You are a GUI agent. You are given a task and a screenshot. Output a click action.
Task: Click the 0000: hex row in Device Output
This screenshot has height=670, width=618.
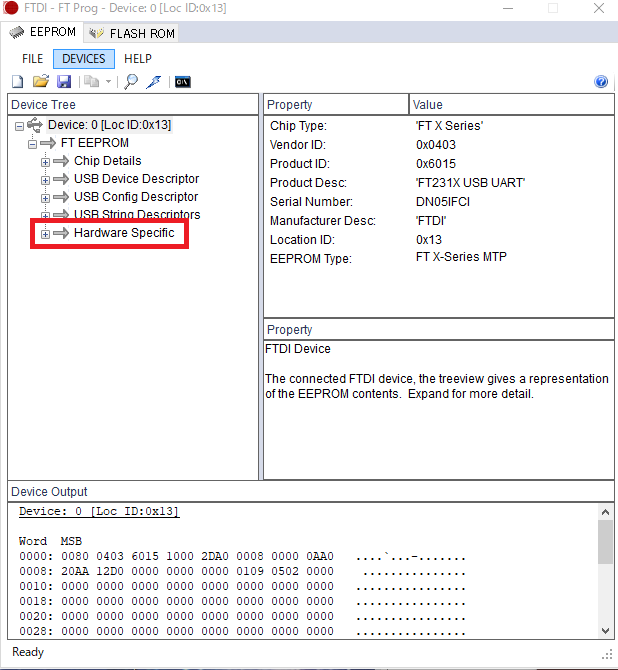pyautogui.click(x=242, y=556)
